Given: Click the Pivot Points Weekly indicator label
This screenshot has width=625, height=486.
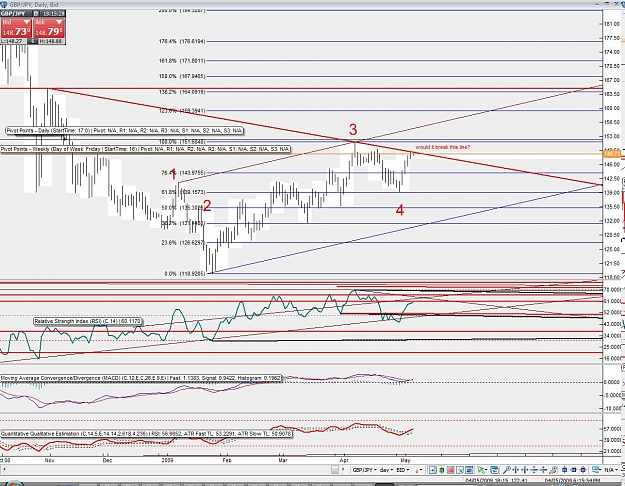Looking at the screenshot, I should click(x=145, y=149).
